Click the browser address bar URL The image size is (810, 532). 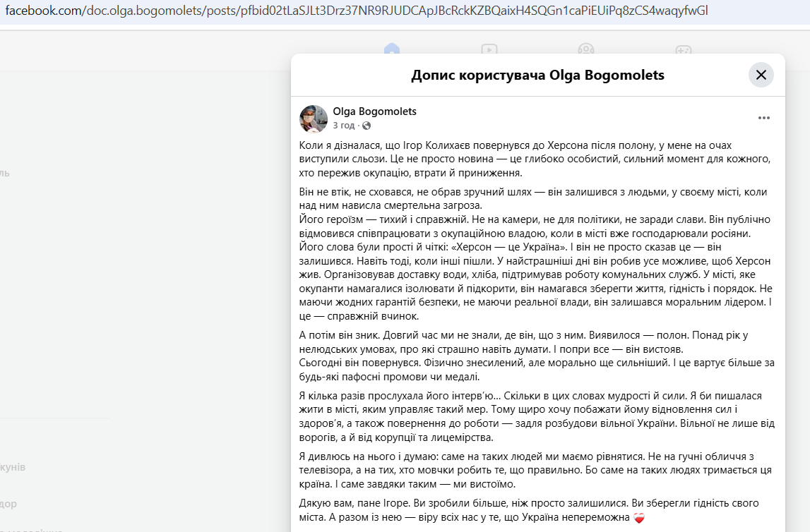357,11
